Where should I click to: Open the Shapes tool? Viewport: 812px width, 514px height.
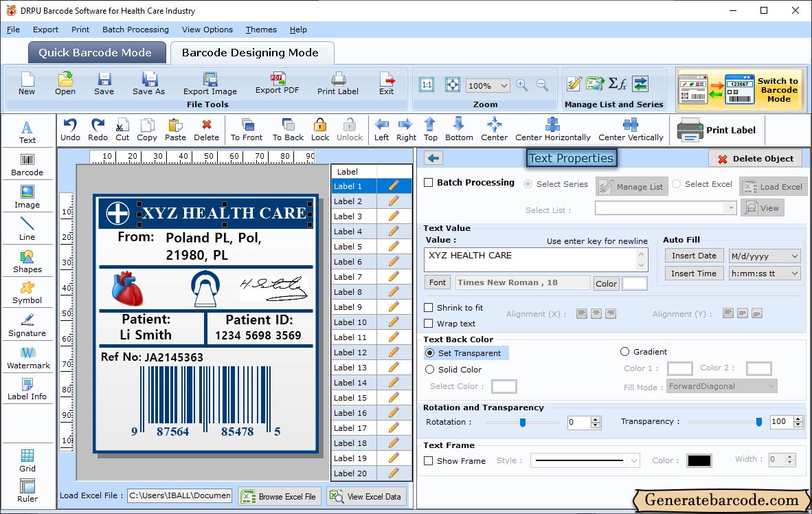27,262
